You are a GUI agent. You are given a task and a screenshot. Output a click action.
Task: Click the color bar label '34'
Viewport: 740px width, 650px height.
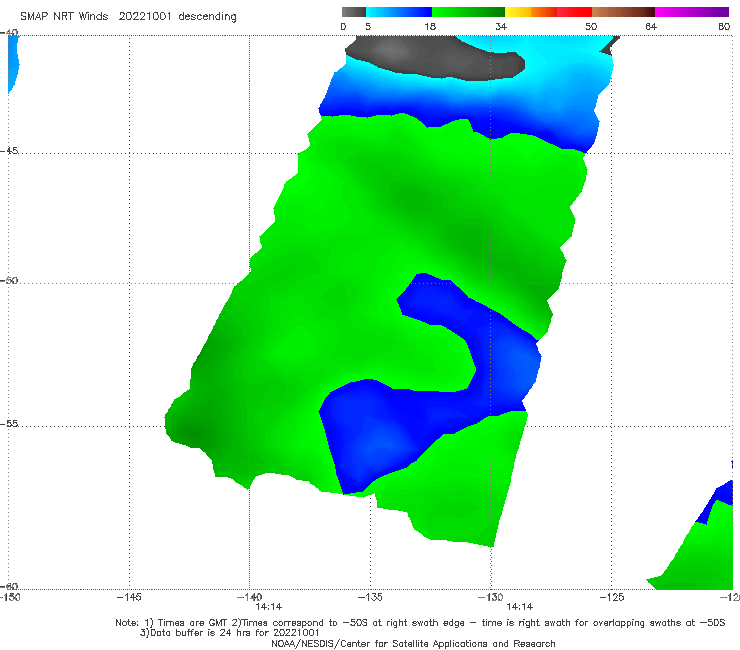[501, 27]
